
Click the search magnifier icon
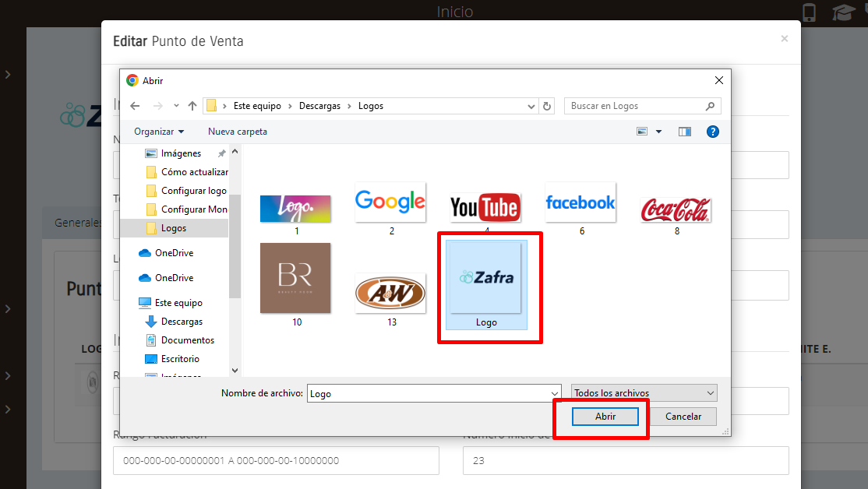pos(711,106)
